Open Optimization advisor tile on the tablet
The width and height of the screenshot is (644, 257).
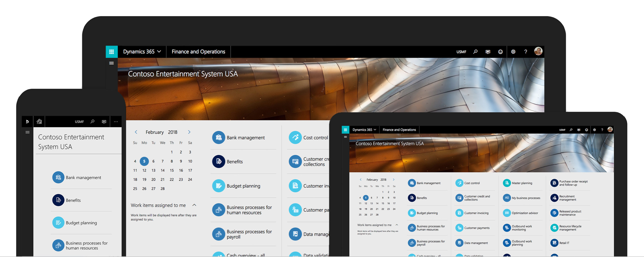[x=521, y=213]
